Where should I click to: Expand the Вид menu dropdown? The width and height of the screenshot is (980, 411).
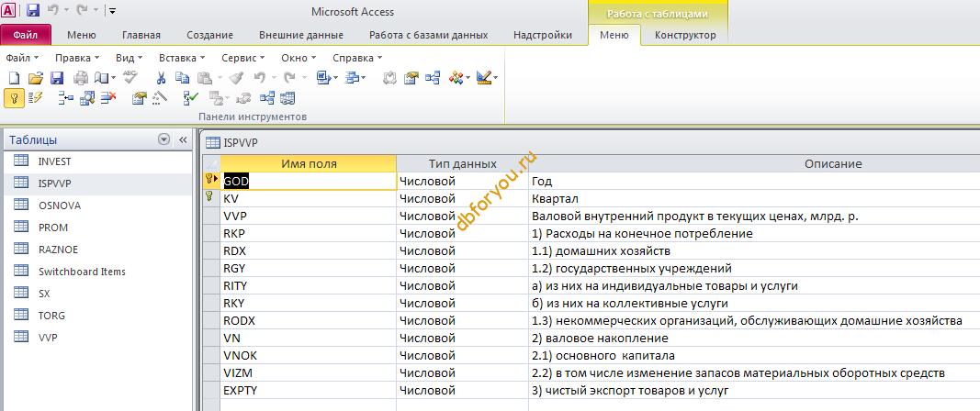point(130,58)
